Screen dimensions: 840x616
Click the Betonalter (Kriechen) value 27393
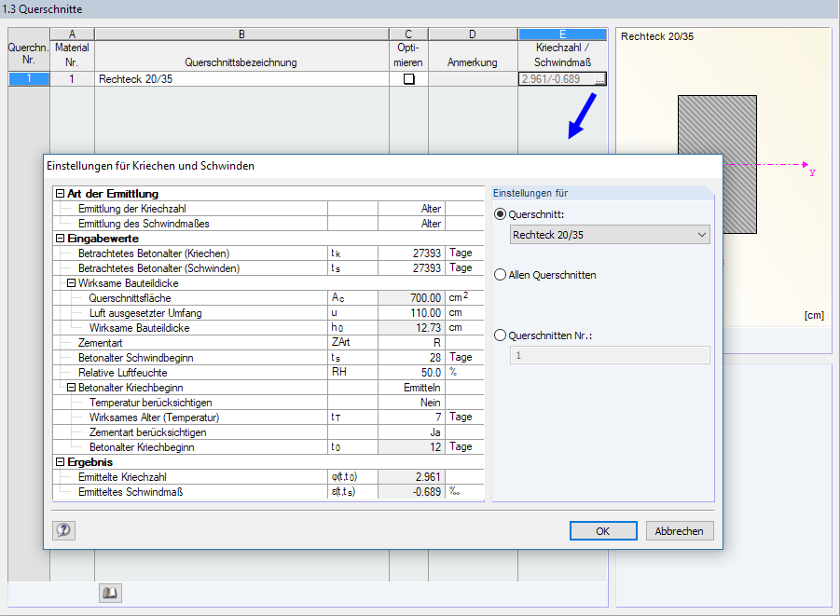411,253
